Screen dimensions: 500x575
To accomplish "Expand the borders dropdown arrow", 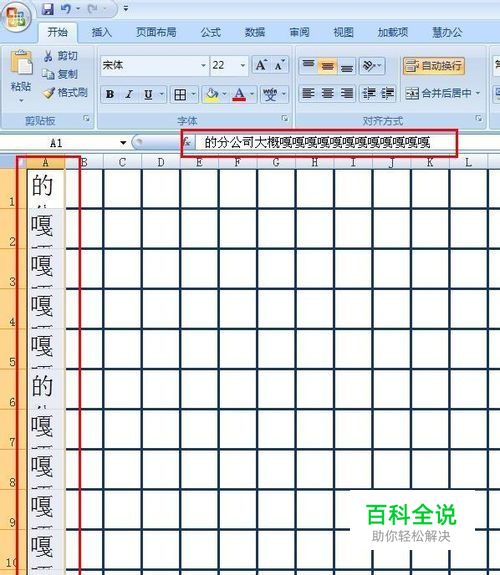I will (x=194, y=95).
